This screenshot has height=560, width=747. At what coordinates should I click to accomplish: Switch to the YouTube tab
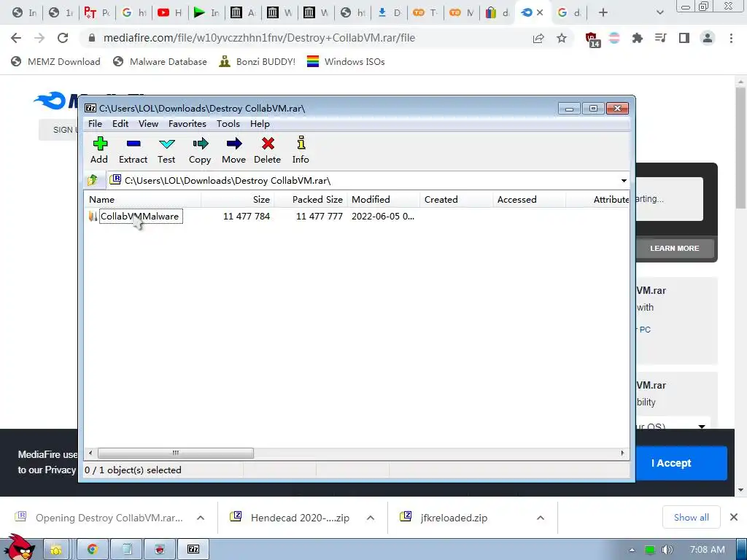click(x=170, y=13)
